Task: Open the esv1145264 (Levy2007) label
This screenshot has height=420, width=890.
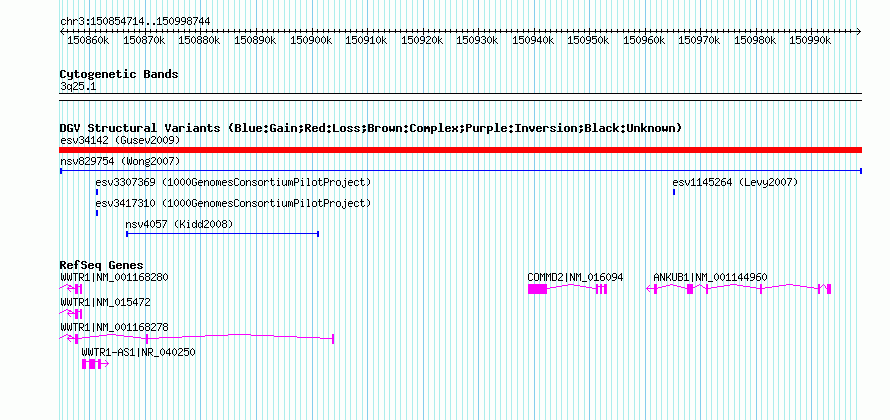Action: (735, 182)
